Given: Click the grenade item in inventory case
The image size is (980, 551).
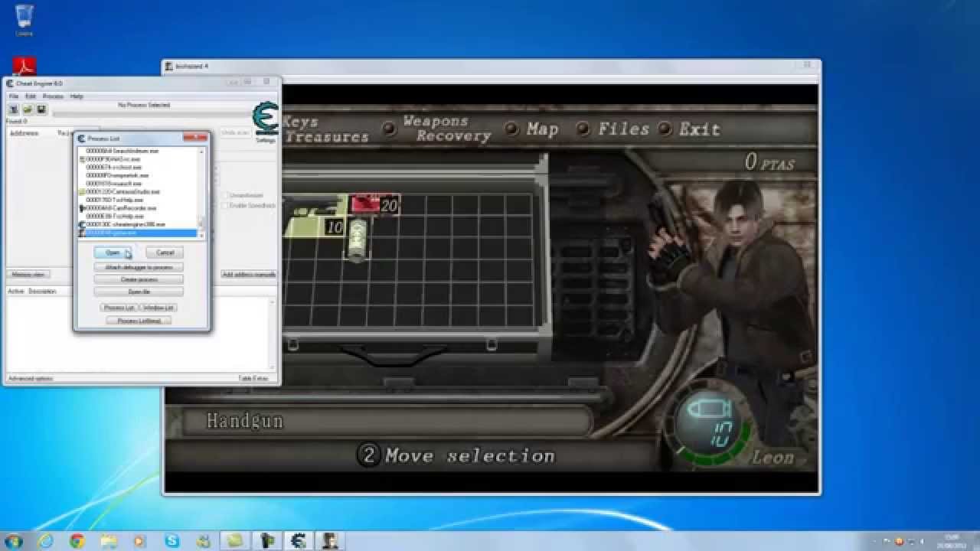Looking at the screenshot, I should click(x=358, y=240).
